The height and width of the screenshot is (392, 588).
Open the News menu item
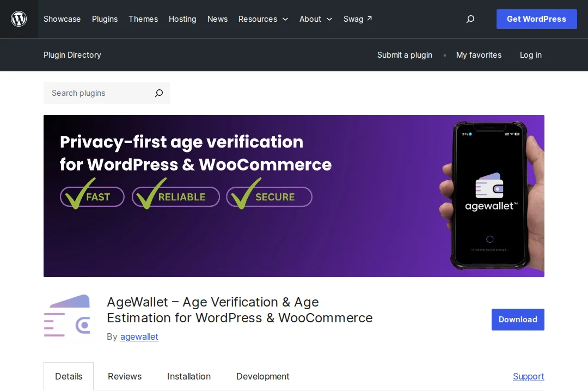point(217,19)
